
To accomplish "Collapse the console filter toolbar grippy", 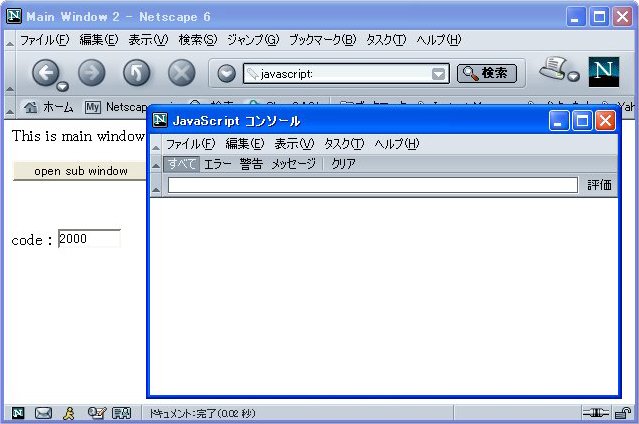I will (156, 164).
